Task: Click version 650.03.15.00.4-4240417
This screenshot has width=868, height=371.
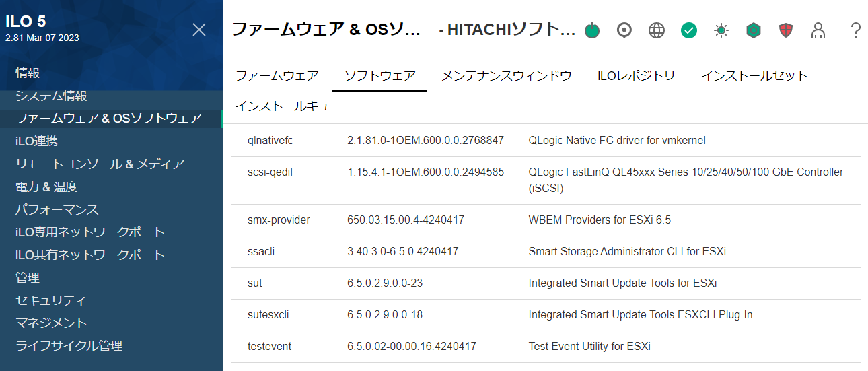Action: tap(406, 220)
